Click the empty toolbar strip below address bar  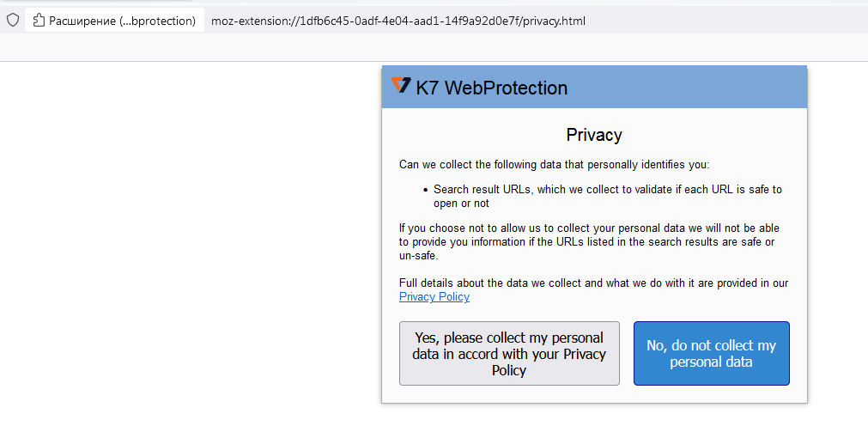click(429, 48)
